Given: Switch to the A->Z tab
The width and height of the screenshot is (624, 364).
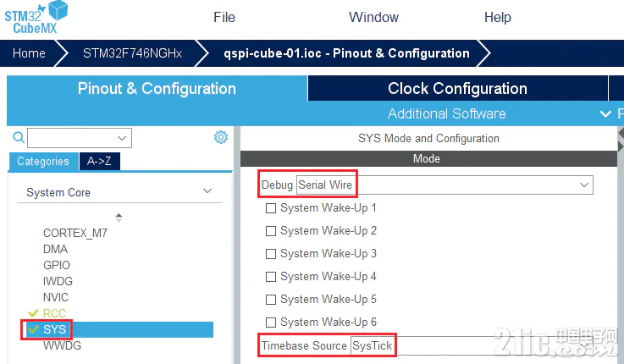Looking at the screenshot, I should (100, 161).
